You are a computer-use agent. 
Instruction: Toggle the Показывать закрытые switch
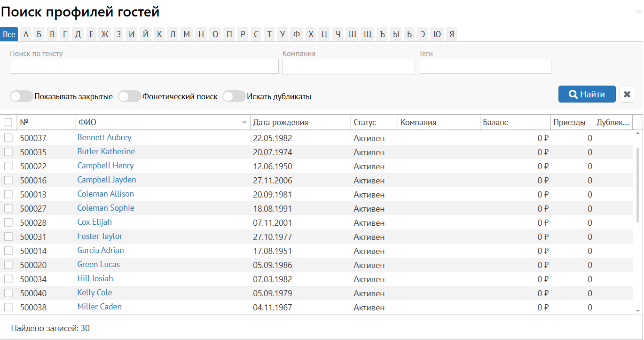[22, 96]
